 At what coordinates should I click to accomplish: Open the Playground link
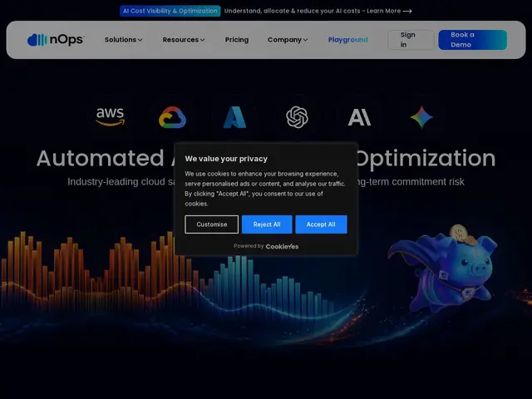(x=347, y=40)
